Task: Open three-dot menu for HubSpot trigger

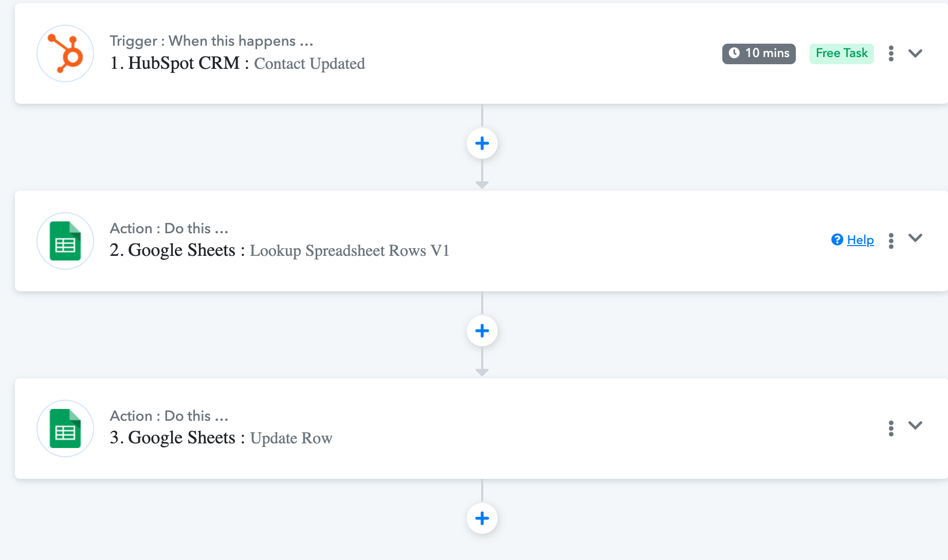Action: click(x=891, y=53)
